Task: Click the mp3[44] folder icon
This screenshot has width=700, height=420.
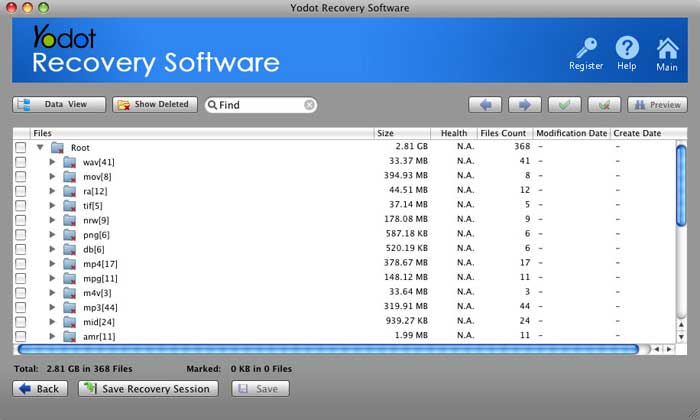Action: point(70,308)
